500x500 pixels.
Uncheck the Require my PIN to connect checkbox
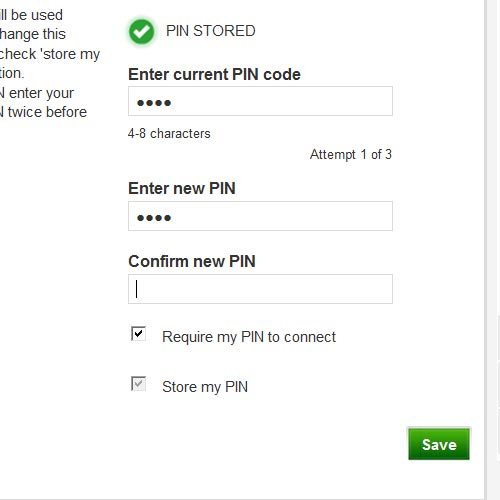(x=138, y=334)
